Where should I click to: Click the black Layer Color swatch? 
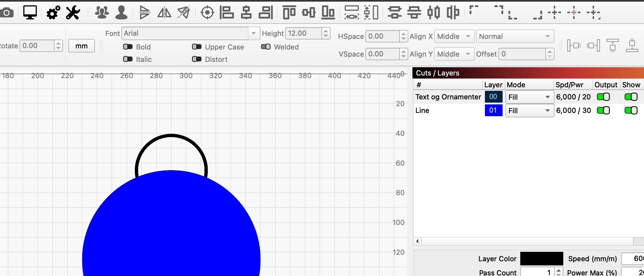(x=541, y=259)
